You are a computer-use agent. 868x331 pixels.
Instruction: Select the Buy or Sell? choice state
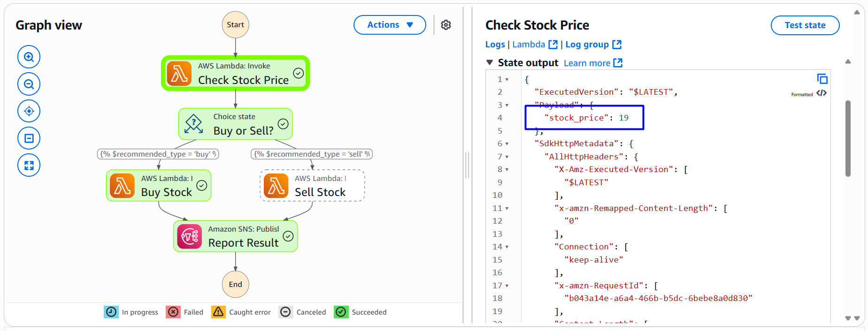click(235, 124)
